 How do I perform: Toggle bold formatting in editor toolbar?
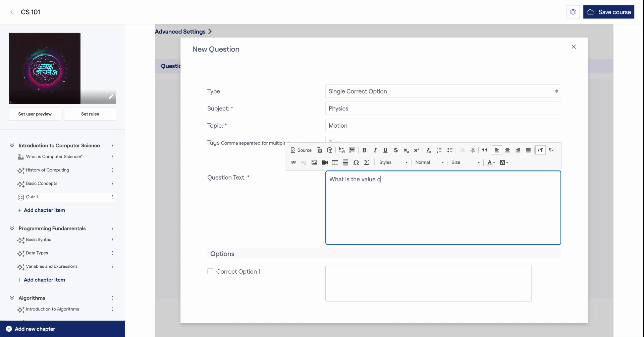point(365,150)
